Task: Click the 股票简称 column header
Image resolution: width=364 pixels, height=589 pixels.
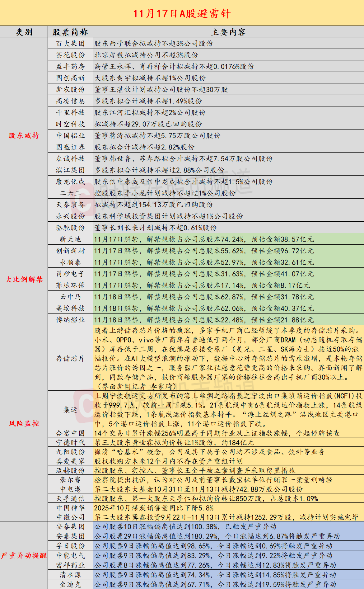Action: tap(70, 32)
